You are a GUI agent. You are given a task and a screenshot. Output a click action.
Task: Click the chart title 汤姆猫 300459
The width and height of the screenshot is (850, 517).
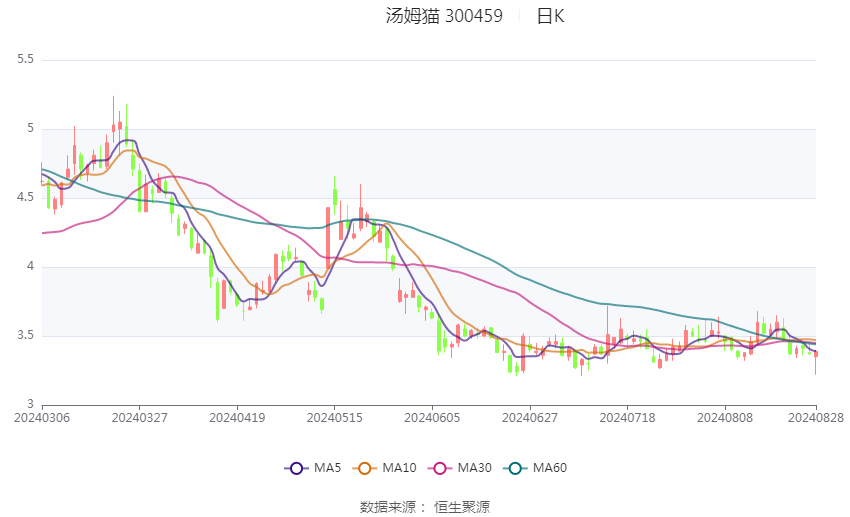pos(444,16)
